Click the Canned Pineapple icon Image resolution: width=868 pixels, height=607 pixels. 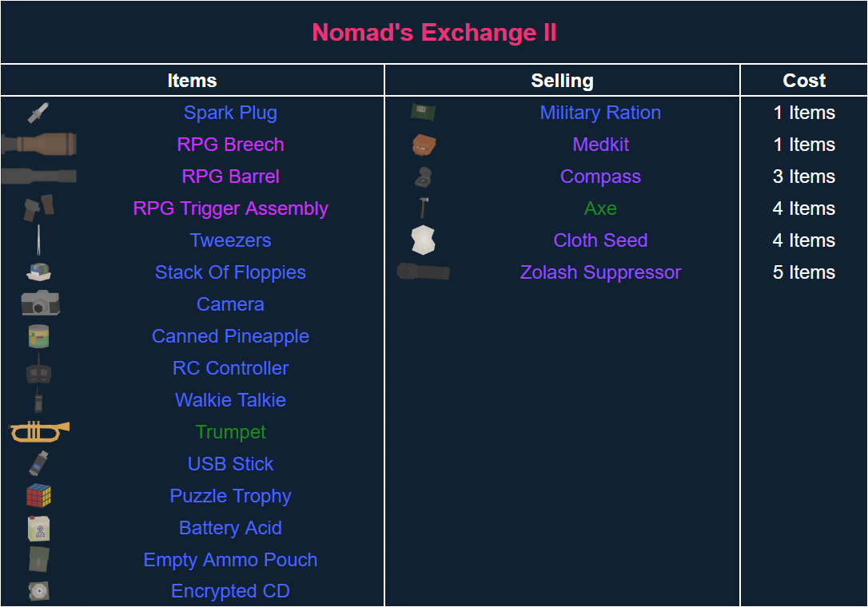pos(38,336)
